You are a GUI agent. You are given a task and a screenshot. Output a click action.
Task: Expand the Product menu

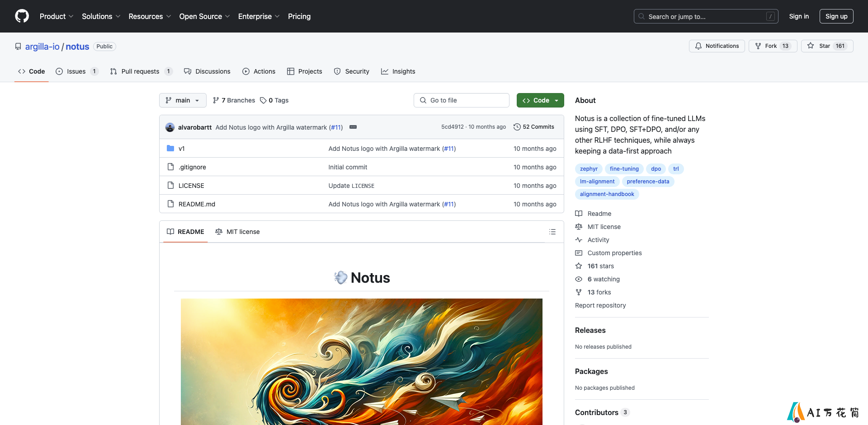tap(57, 16)
